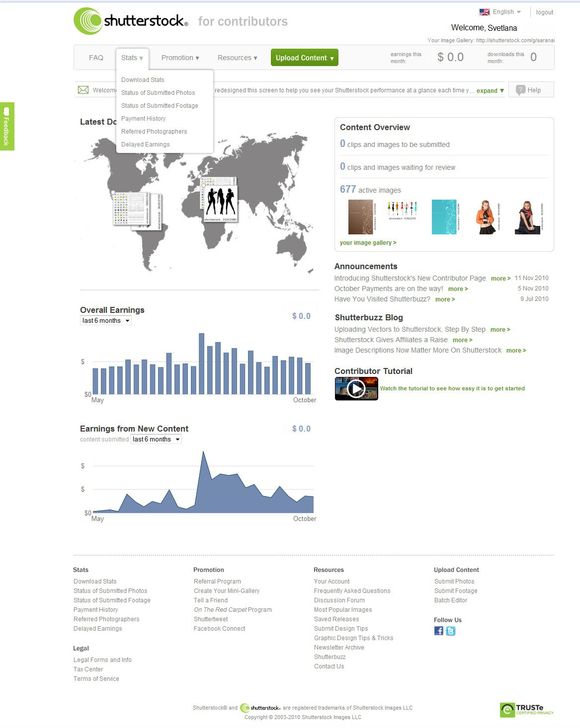Open footer Tax Center link

click(x=88, y=669)
